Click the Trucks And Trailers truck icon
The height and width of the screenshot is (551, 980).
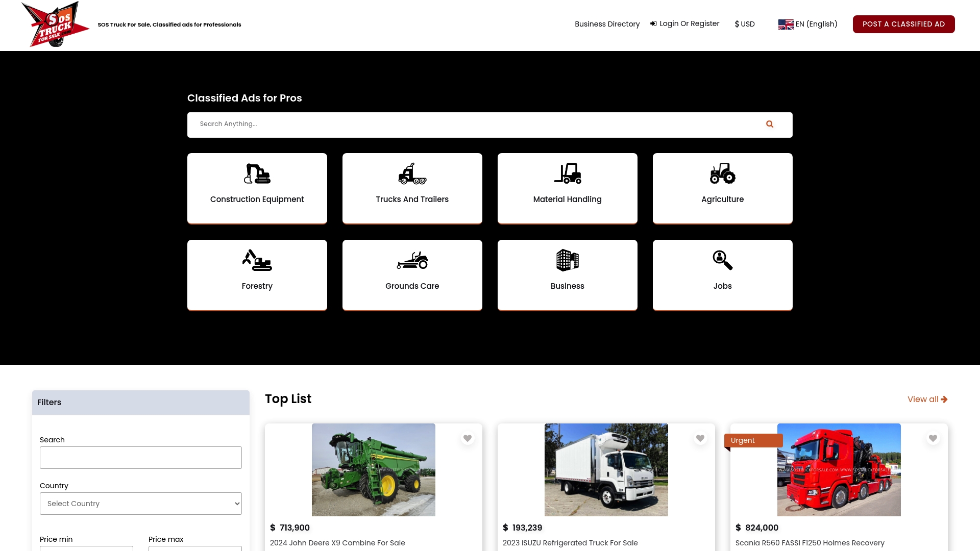[412, 173]
